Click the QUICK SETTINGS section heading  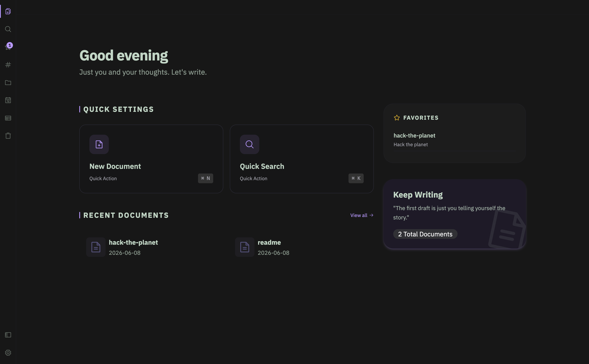118,109
